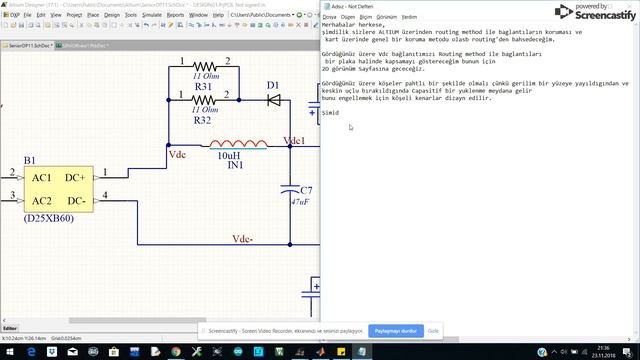Image resolution: width=640 pixels, height=360 pixels.
Task: Click the Print toolbar icon
Action: (x=31, y=25)
